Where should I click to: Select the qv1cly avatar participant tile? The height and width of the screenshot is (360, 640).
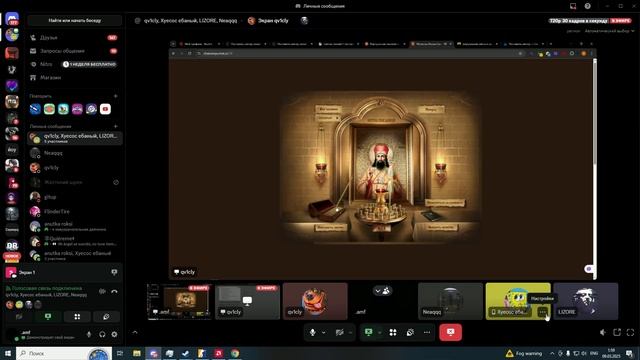point(315,301)
